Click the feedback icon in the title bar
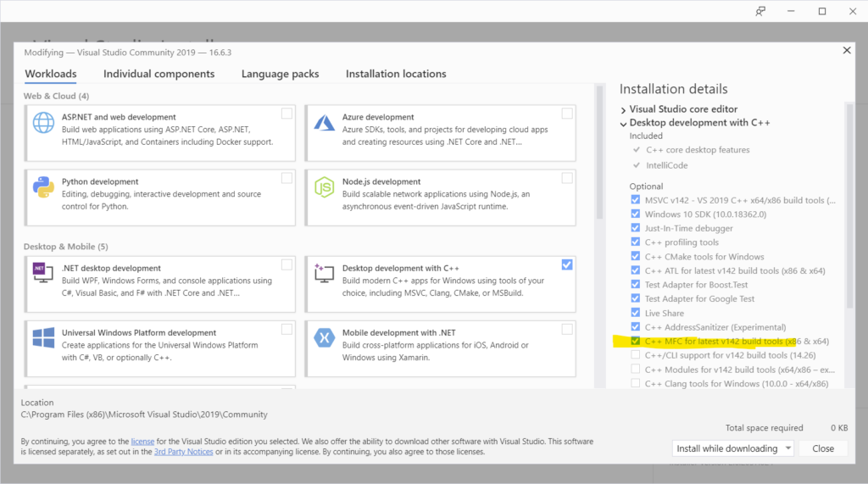The height and width of the screenshot is (484, 868). click(x=760, y=11)
